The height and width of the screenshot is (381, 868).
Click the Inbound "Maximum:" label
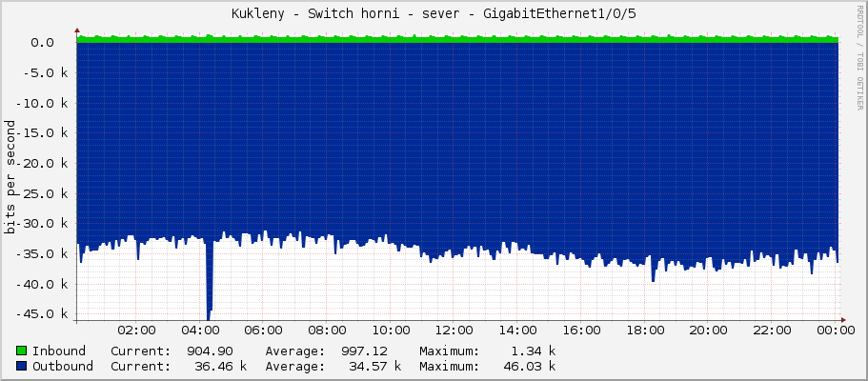pyautogui.click(x=449, y=351)
